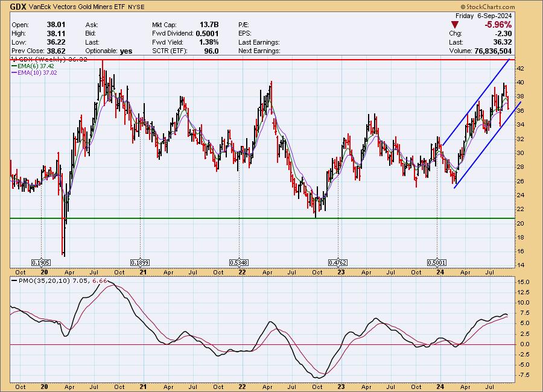The height and width of the screenshot is (392, 543).
Task: Click the Bid: label
Action: 90,34
